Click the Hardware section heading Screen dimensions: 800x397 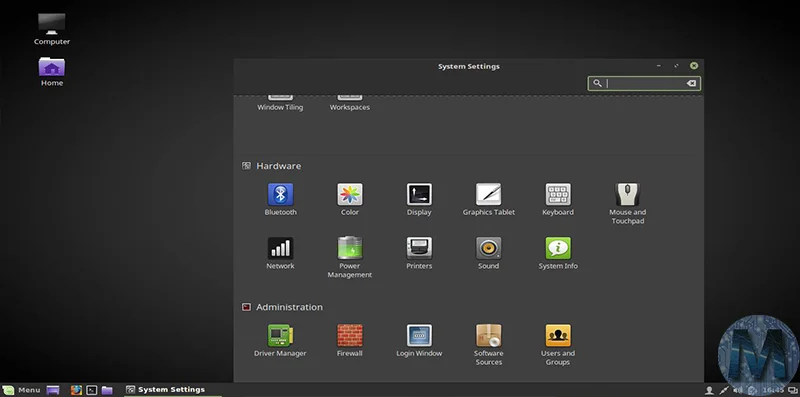(279, 166)
